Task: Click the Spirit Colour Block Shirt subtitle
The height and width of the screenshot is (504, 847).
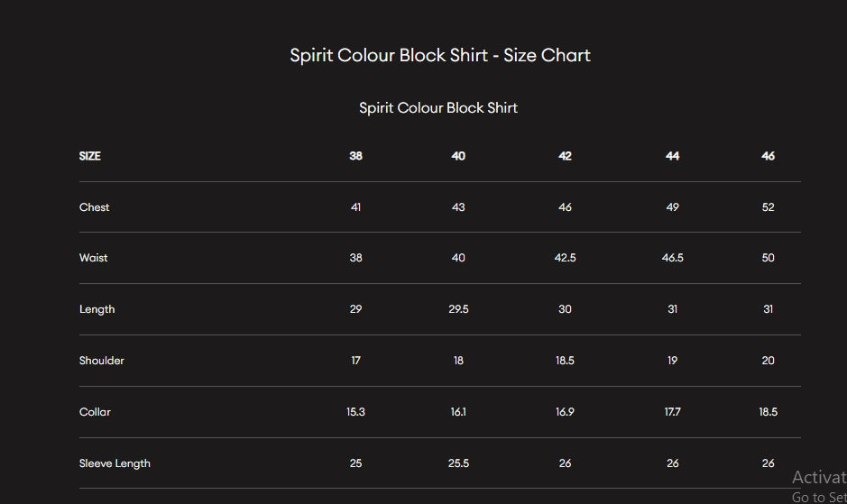Action: [x=438, y=107]
